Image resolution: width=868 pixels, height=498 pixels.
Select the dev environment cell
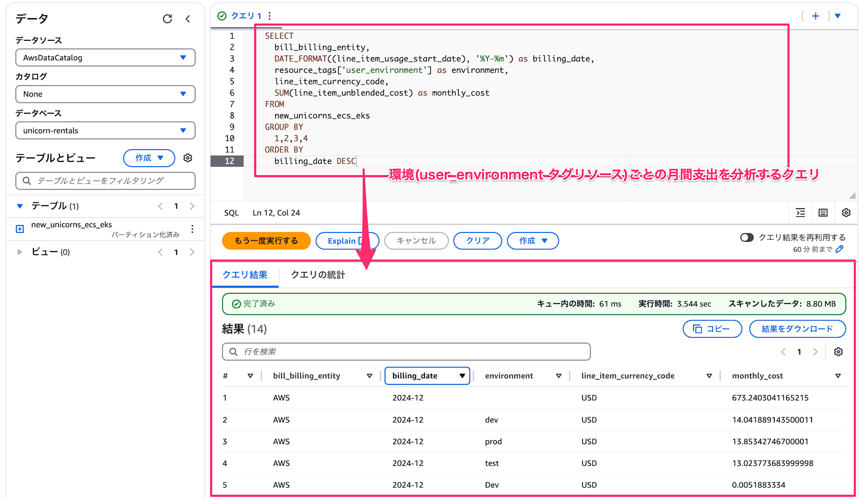click(491, 420)
